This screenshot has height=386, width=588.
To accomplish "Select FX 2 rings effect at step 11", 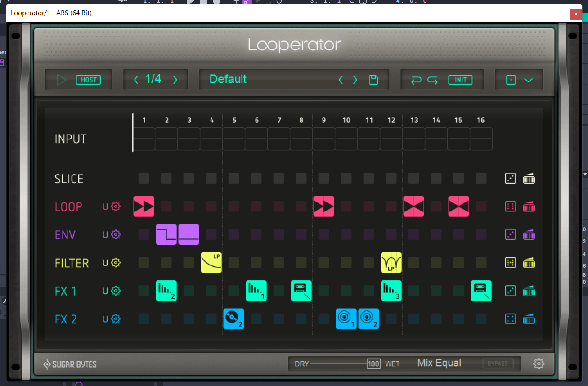I will point(369,319).
